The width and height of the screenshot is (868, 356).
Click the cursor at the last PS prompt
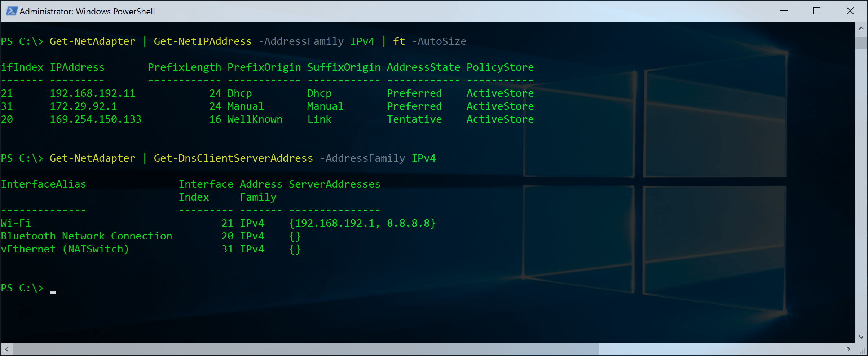coord(53,293)
